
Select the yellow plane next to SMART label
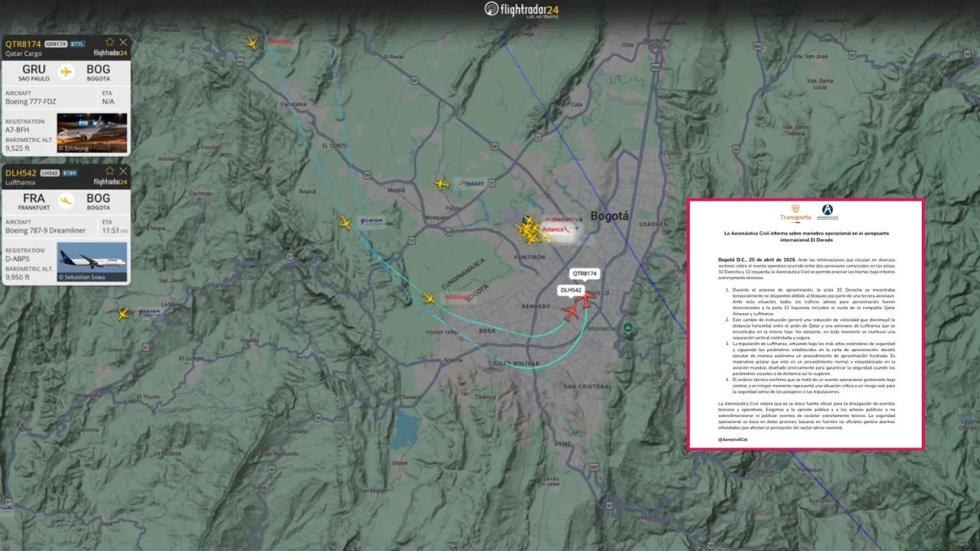(x=441, y=184)
